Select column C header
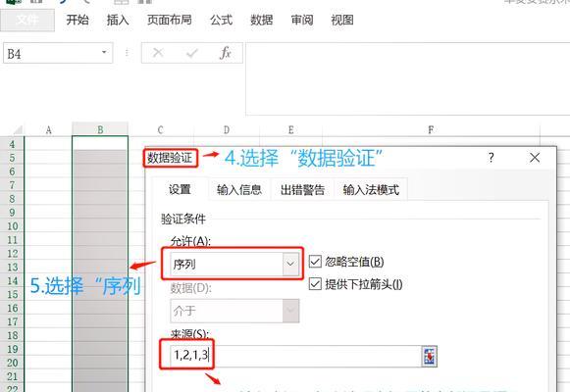This screenshot has height=392, width=570. (x=160, y=129)
